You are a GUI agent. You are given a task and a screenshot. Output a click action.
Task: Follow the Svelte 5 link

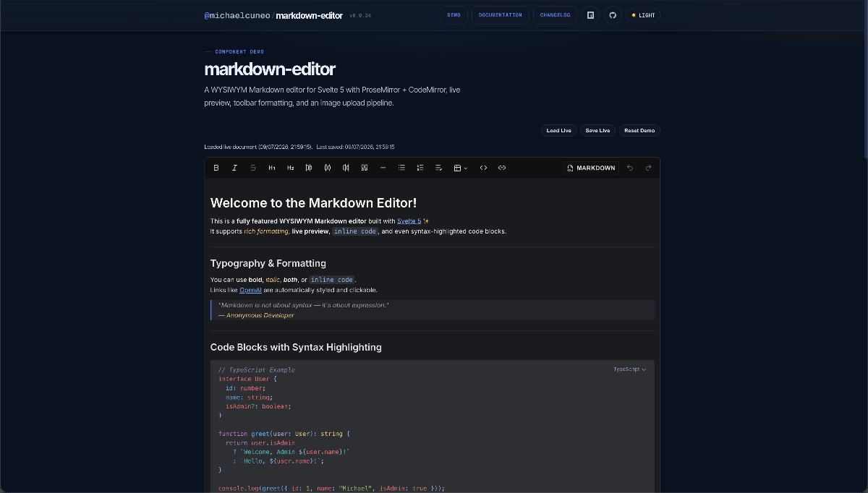click(409, 221)
